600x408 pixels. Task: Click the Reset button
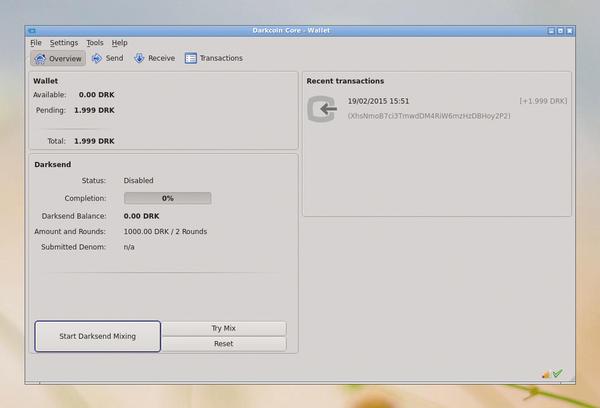coord(223,344)
